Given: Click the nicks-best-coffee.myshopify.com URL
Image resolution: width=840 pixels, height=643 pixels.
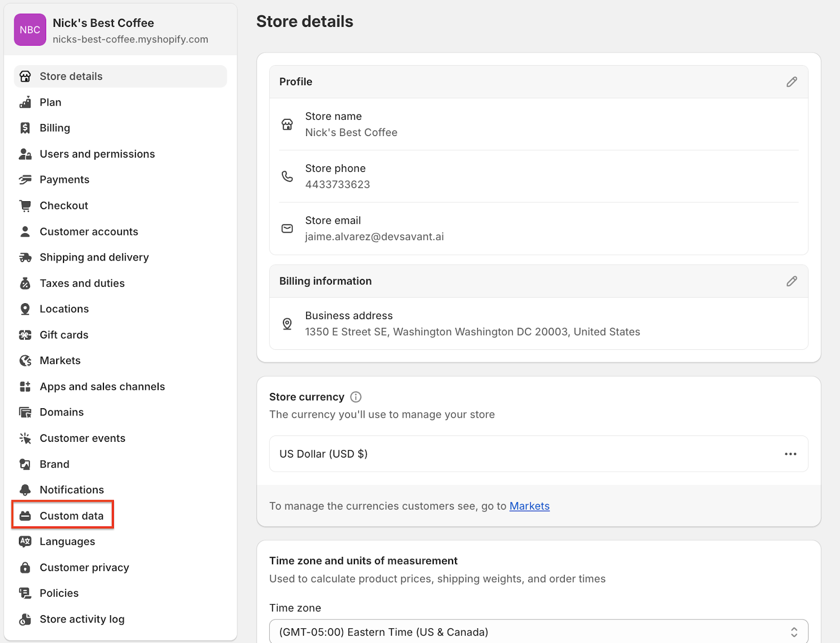Looking at the screenshot, I should pyautogui.click(x=130, y=39).
